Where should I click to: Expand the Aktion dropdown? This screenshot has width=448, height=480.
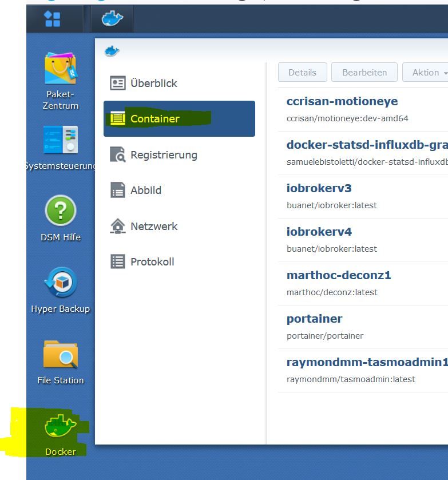(425, 72)
